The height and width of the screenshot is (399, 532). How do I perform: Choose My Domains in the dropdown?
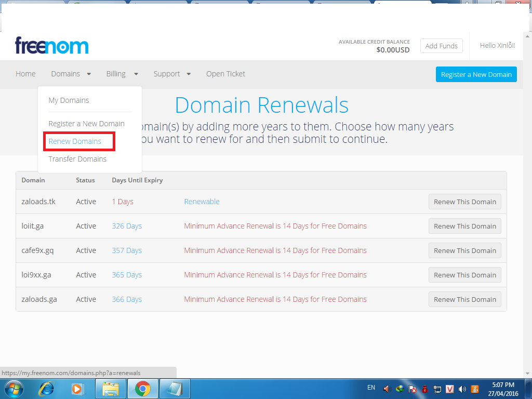(69, 100)
